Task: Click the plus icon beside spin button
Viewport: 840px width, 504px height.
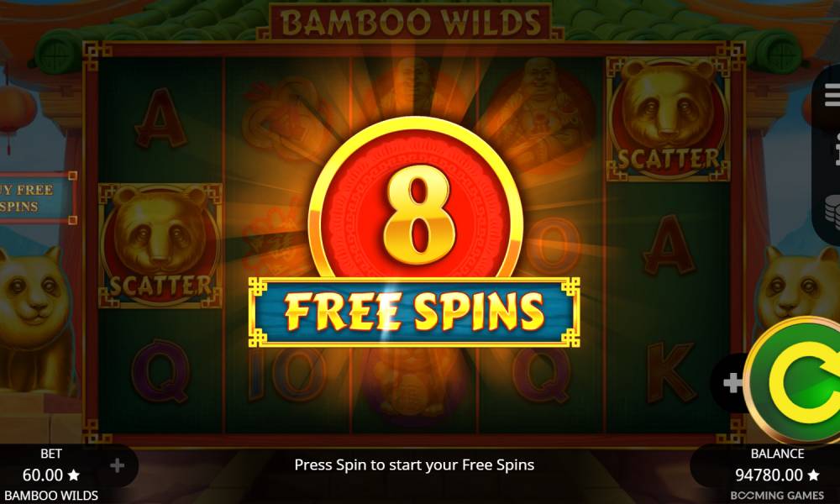Action: 732,382
